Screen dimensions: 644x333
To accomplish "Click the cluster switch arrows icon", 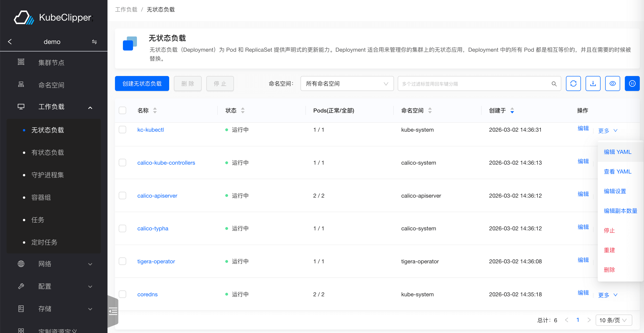I will [x=94, y=42].
